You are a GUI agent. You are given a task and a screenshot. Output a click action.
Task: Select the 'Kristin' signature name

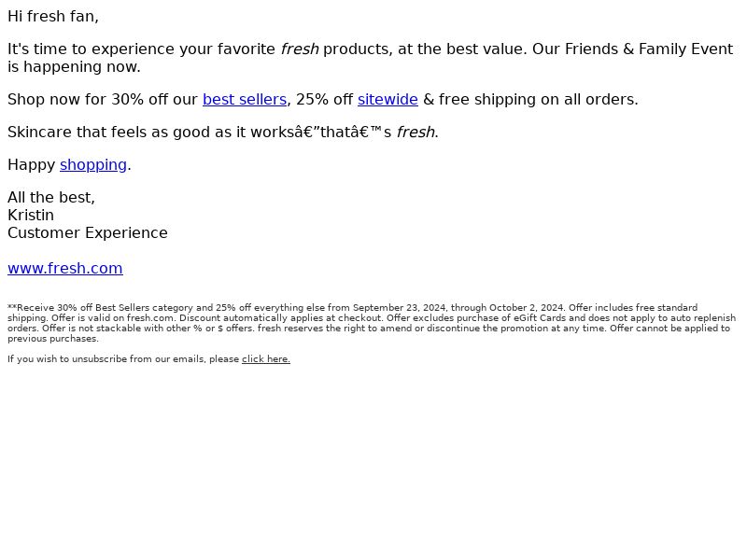(x=31, y=216)
